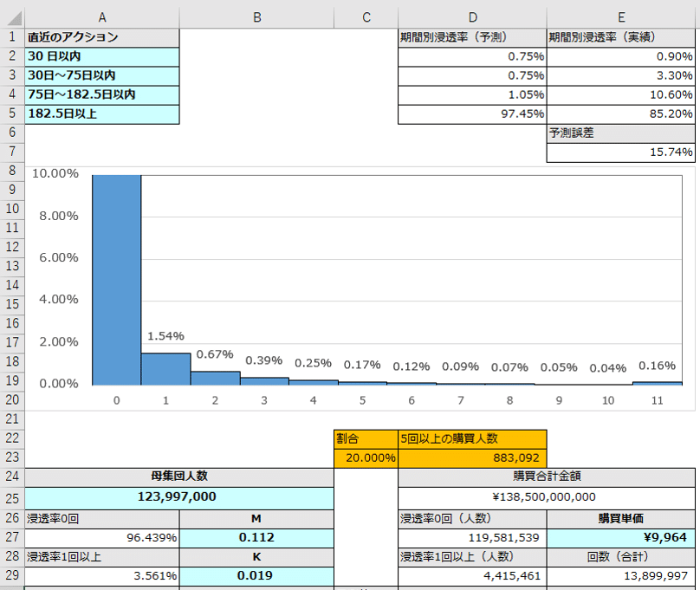Click the data label 0.16%
Viewport: 700px width, 590px height.
[x=657, y=366]
